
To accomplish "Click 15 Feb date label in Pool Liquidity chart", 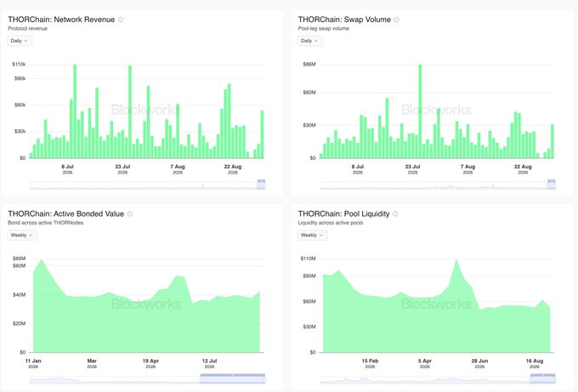I will click(x=370, y=361).
